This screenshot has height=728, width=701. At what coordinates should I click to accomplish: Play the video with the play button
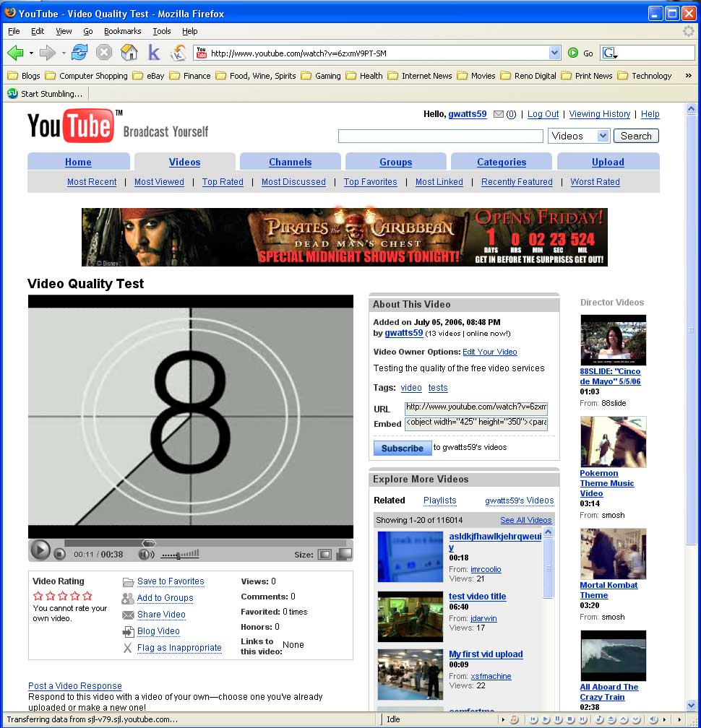pyautogui.click(x=40, y=550)
